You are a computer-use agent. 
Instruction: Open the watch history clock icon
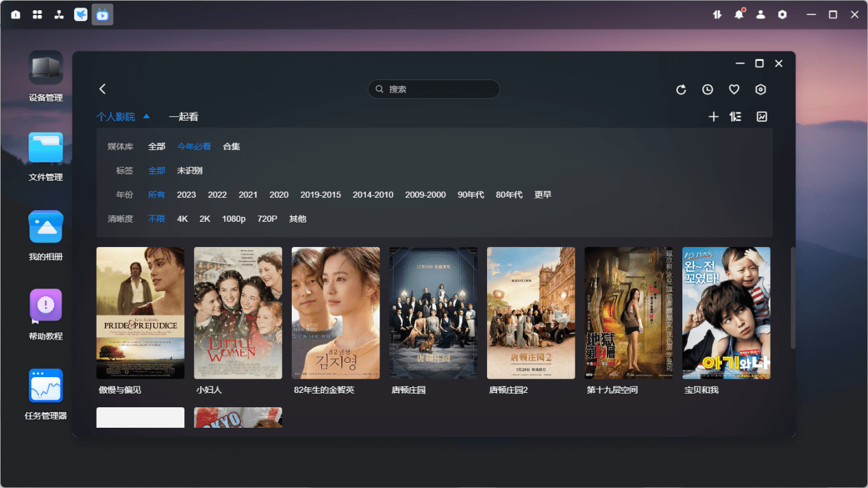tap(708, 90)
